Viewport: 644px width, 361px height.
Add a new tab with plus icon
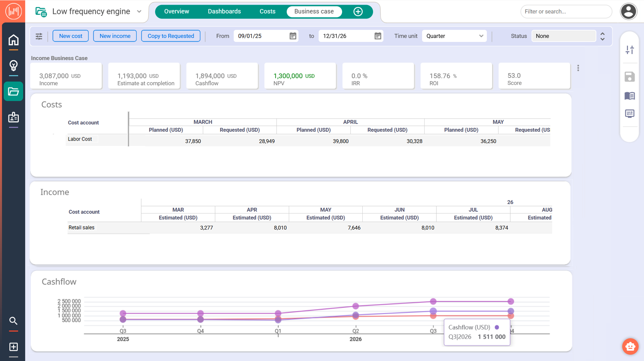[358, 11]
